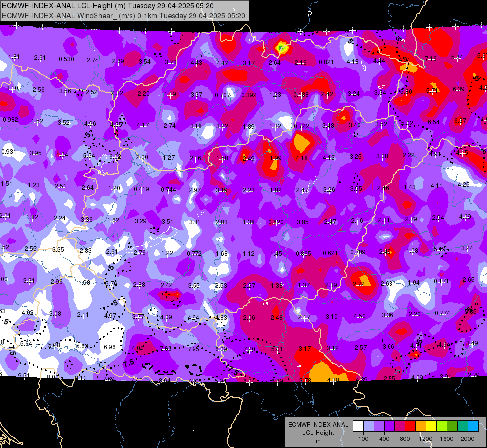Click the map value 0.931
The image size is (487, 448).
9,152
